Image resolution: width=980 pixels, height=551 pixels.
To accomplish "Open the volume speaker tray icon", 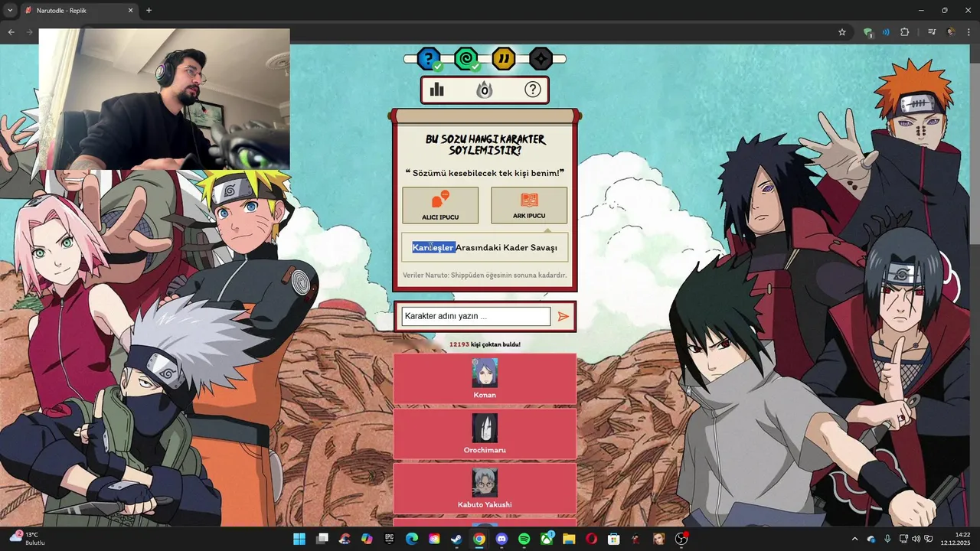I will coord(916,539).
